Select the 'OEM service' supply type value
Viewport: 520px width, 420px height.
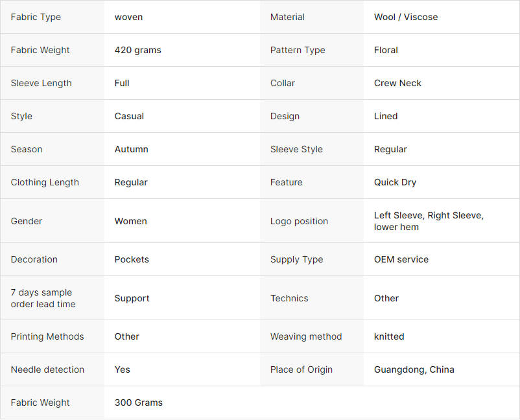[401, 259]
